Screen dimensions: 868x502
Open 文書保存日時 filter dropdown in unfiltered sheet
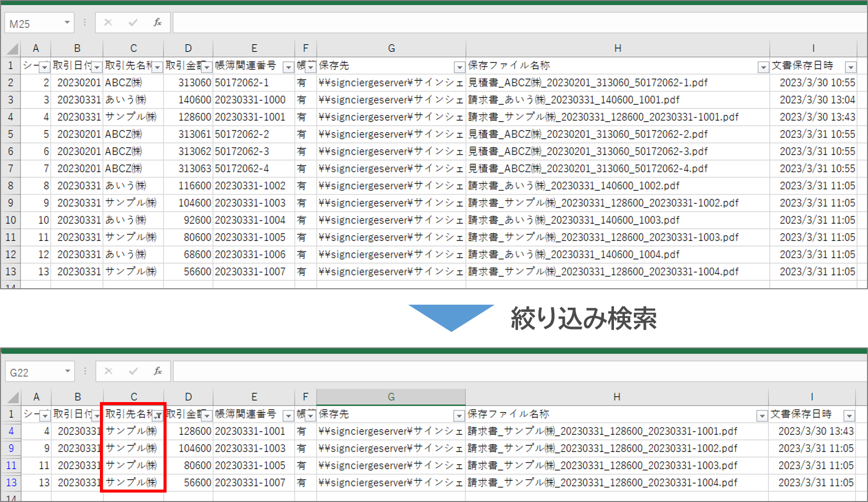point(851,67)
